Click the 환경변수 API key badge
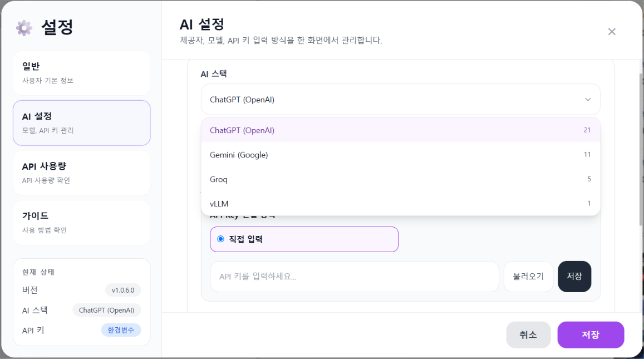The height and width of the screenshot is (359, 644). 121,330
